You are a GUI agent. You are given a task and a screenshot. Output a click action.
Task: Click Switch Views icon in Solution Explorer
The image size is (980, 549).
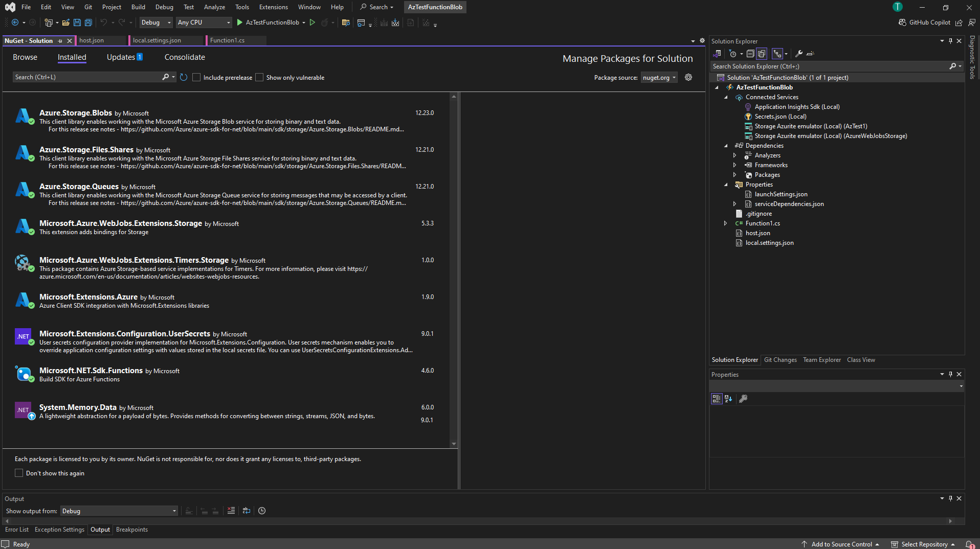[717, 54]
